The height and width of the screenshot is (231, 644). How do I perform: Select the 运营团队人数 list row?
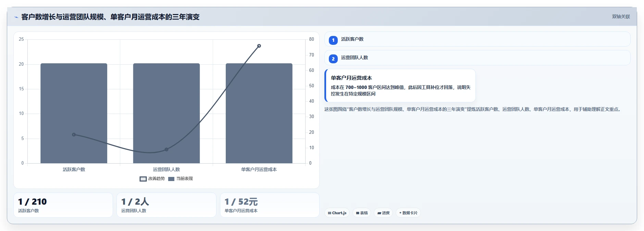(x=477, y=58)
